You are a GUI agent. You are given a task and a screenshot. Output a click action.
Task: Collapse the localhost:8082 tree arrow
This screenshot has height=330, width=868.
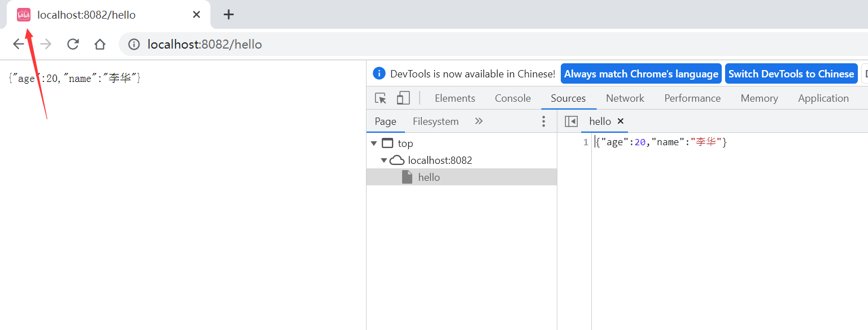coord(384,160)
